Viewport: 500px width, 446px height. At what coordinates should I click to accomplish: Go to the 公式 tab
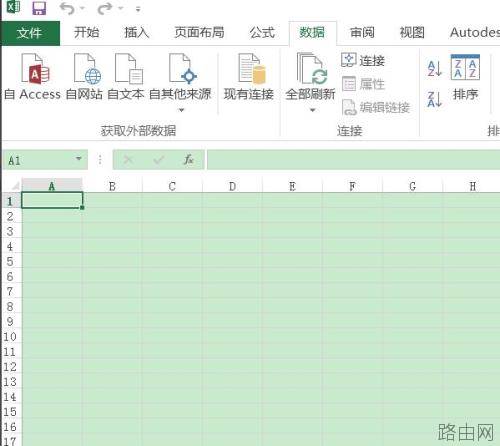point(262,33)
